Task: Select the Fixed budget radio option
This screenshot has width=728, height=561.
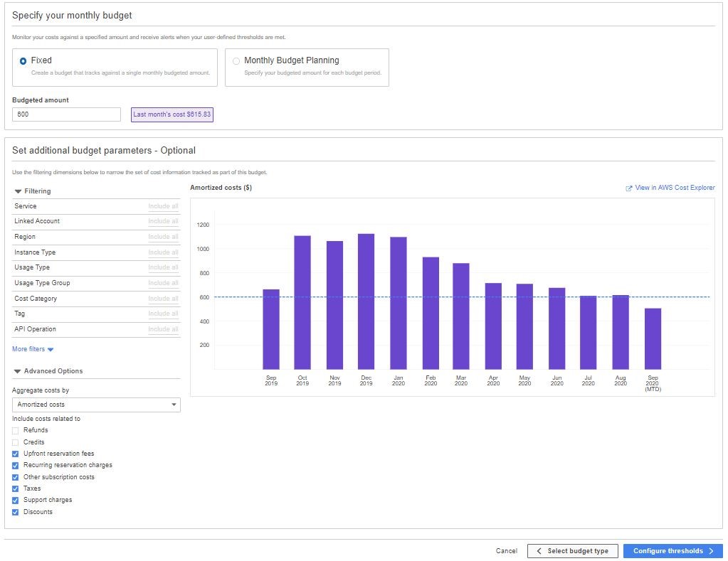Action: (23, 61)
